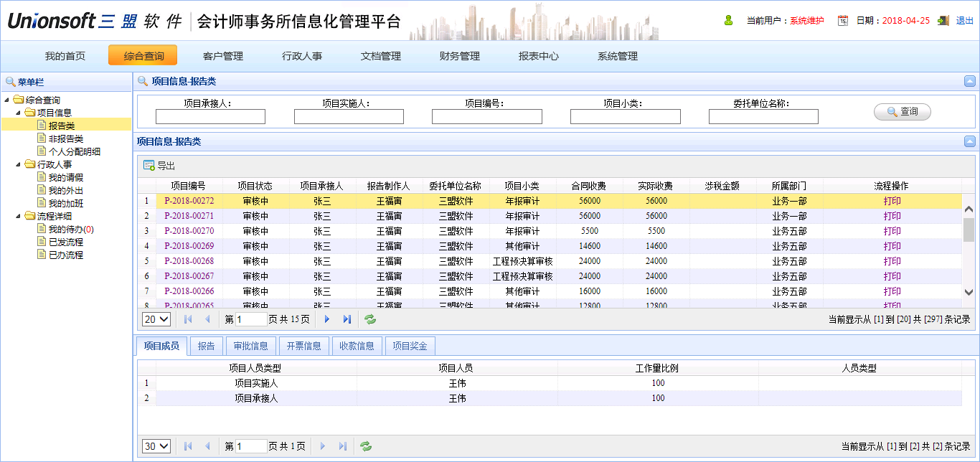Switch to the 审批信息 tab
This screenshot has height=462, width=980.
[251, 346]
